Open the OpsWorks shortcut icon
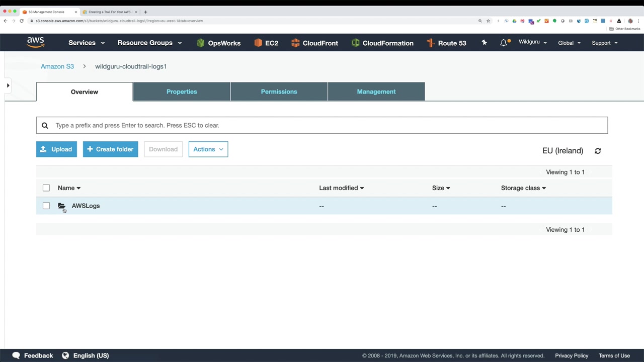The image size is (644, 362). pos(201,43)
